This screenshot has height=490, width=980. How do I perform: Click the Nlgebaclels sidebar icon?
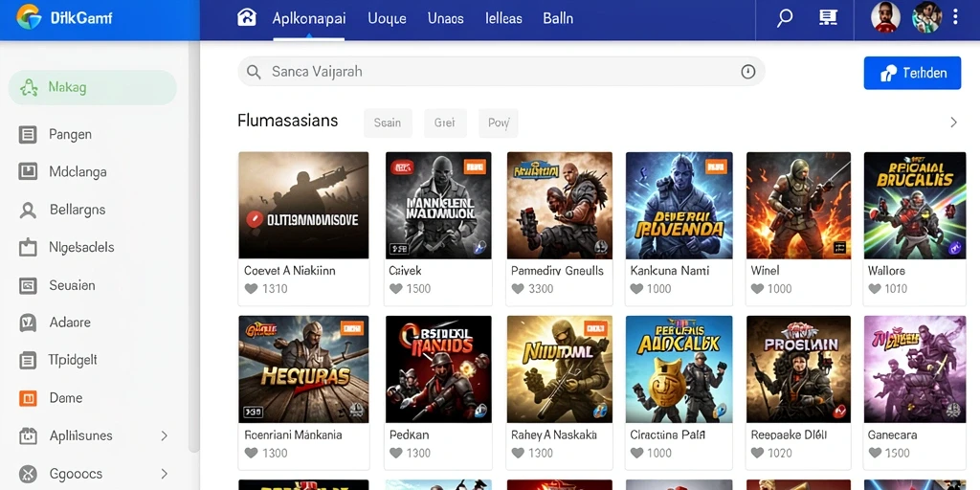click(x=28, y=248)
